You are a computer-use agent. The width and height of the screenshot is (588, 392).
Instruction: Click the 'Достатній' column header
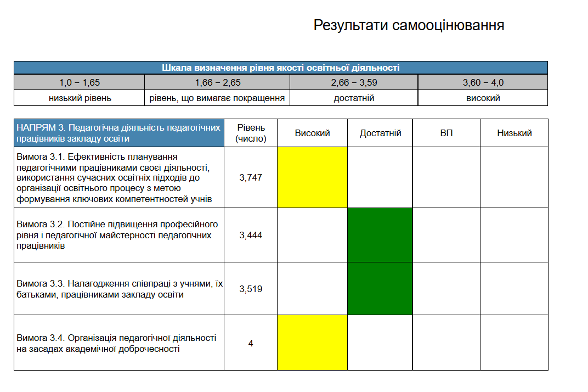click(x=380, y=133)
